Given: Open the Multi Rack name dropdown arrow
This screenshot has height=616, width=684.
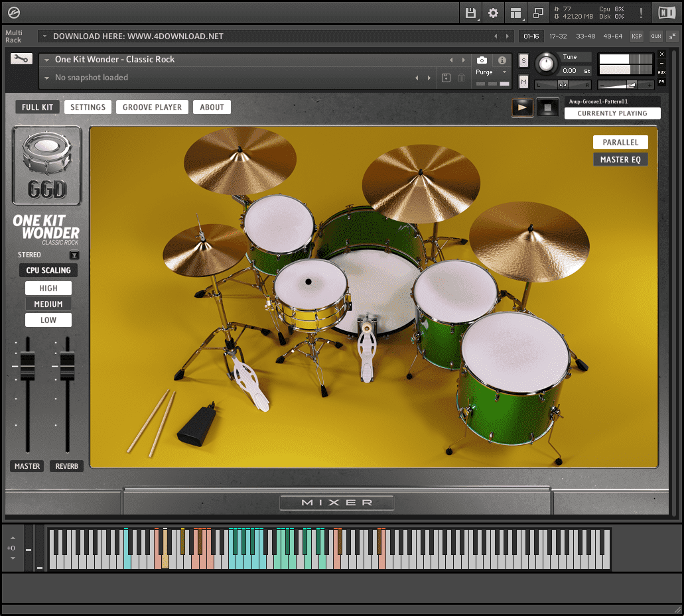Looking at the screenshot, I should [44, 36].
